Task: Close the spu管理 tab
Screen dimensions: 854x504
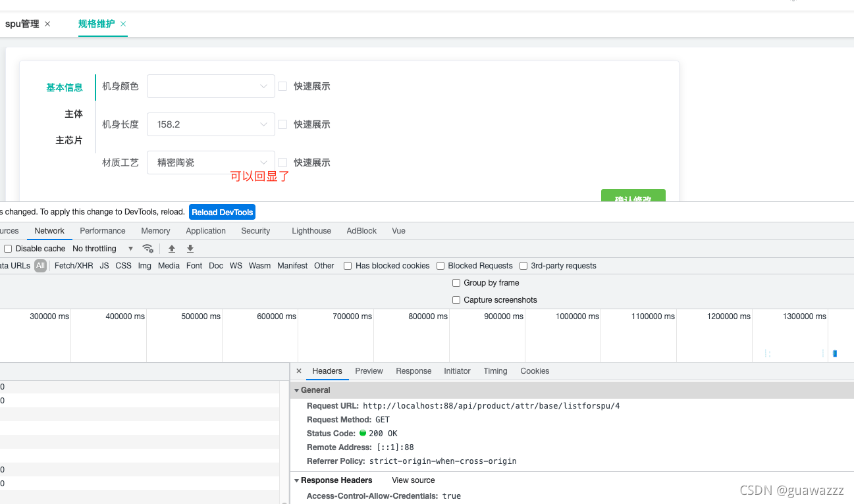Action: click(x=47, y=24)
